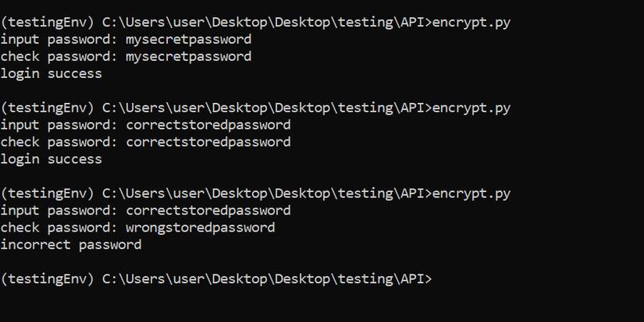Click "encrypt.py" in the second command

click(x=469, y=108)
